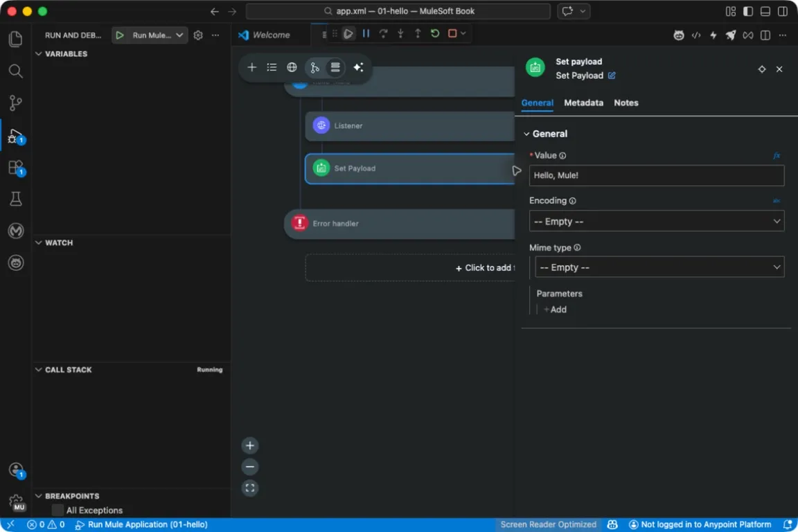The height and width of the screenshot is (532, 798).
Task: Click Not logged in to Anypoint Platform
Action: [700, 524]
